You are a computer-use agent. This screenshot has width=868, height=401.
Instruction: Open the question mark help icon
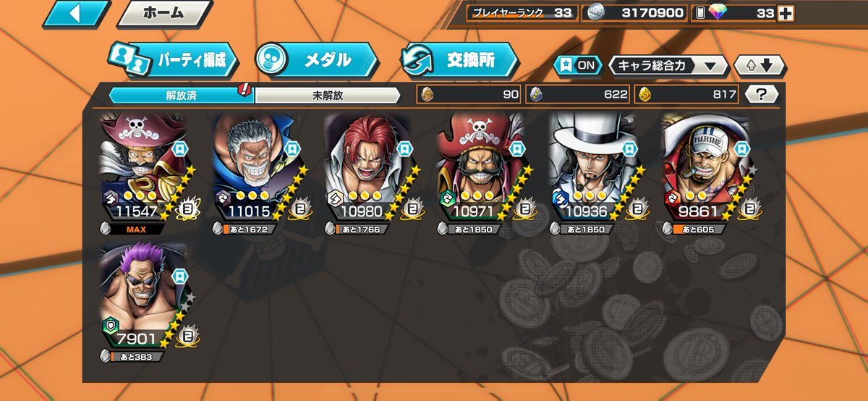[x=762, y=94]
